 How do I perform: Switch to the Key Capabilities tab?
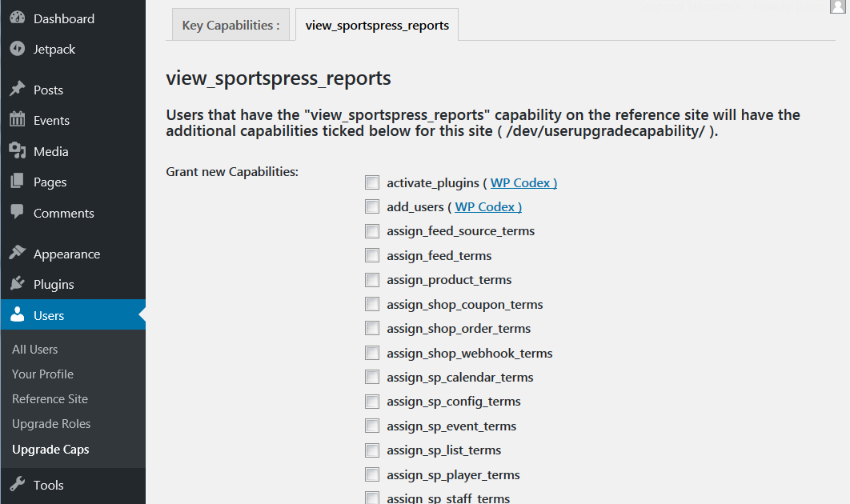(x=231, y=25)
